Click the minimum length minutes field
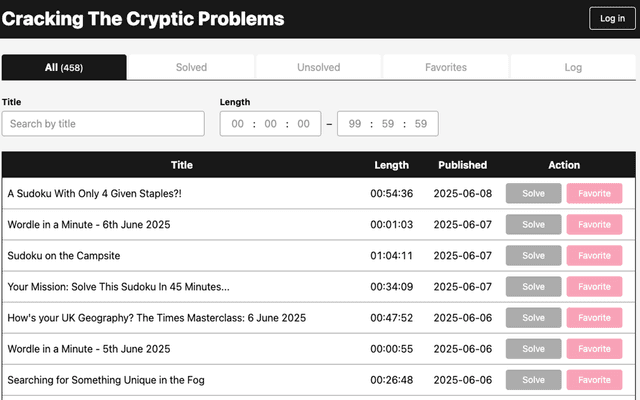 coord(271,124)
